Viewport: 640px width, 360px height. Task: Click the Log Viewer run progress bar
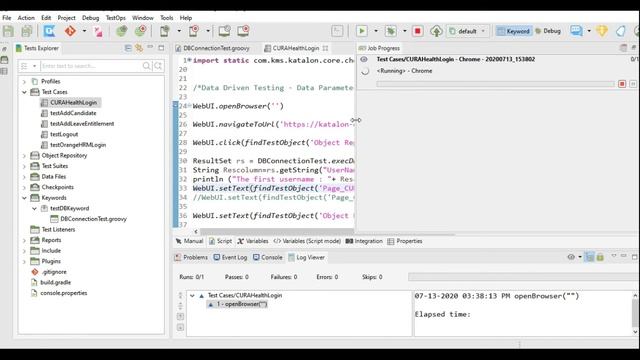pos(524,277)
